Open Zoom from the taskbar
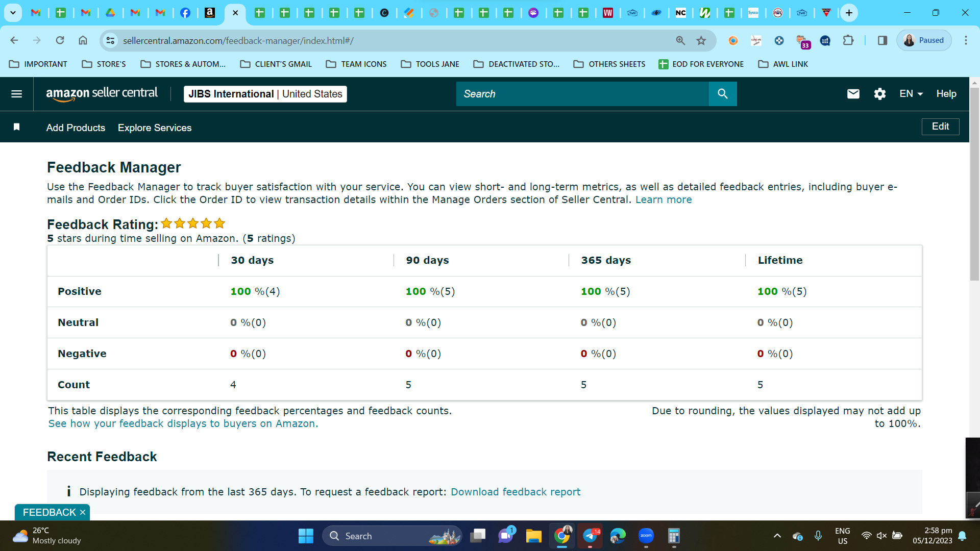Screen dimensions: 980x551 pos(646,536)
